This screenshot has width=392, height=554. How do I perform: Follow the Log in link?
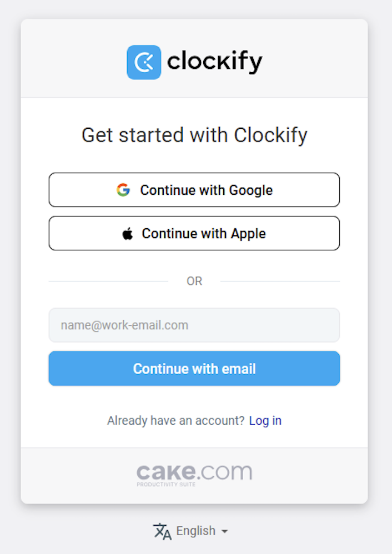tap(265, 420)
